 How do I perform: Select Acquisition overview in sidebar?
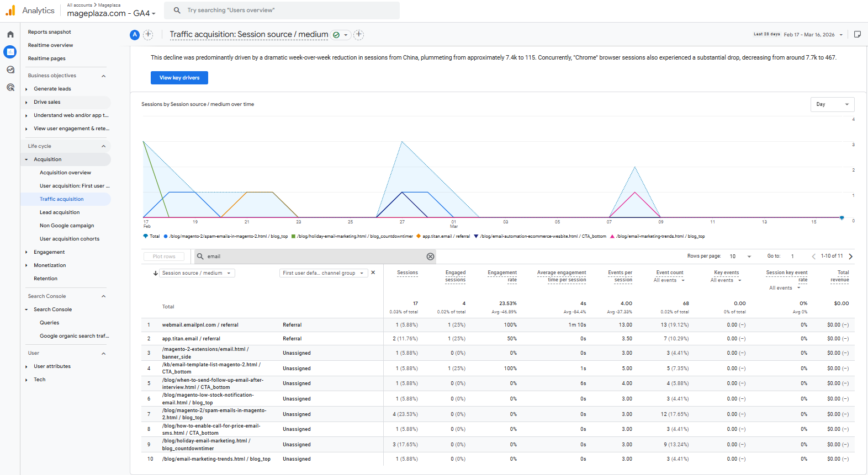[x=65, y=173]
